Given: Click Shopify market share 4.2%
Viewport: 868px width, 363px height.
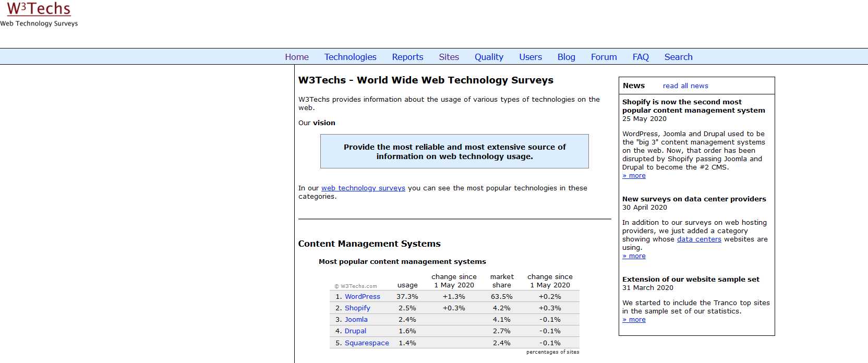Looking at the screenshot, I should coord(502,308).
